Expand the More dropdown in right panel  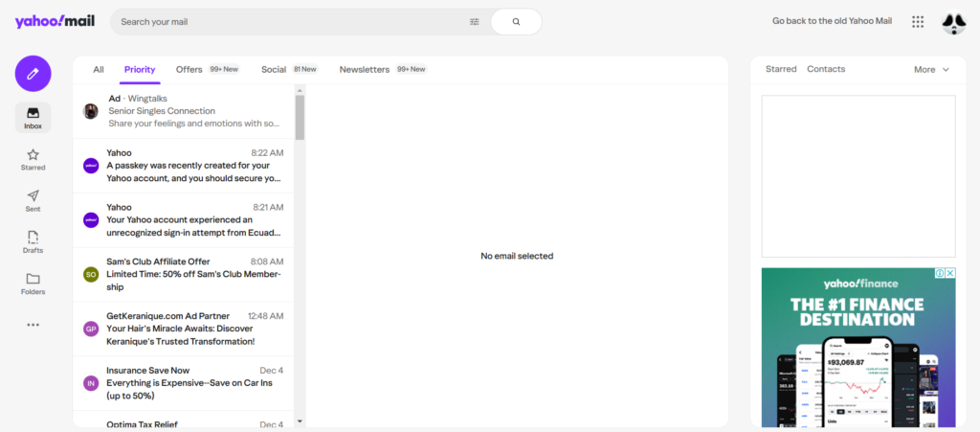click(931, 69)
